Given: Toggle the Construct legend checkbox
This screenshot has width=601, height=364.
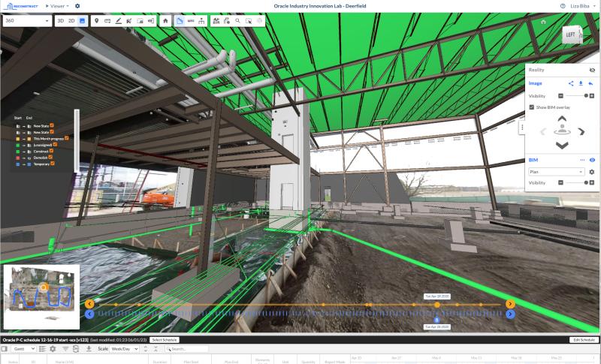Looking at the screenshot, I should coord(52,151).
